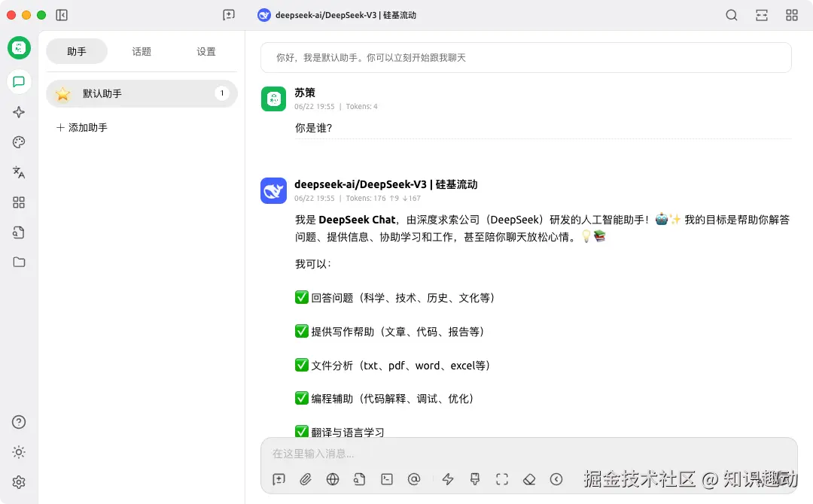Click the green user avatar in the sidebar
This screenshot has width=813, height=504.
[19, 48]
